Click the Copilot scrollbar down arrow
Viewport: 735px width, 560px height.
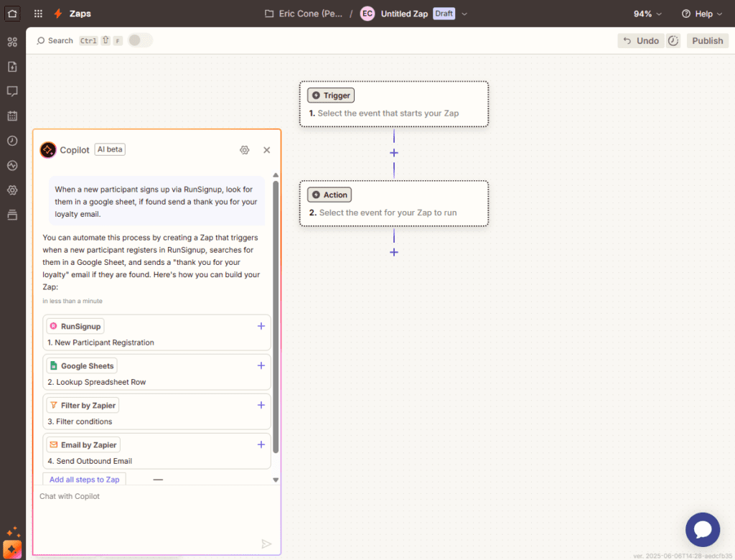[x=276, y=480]
